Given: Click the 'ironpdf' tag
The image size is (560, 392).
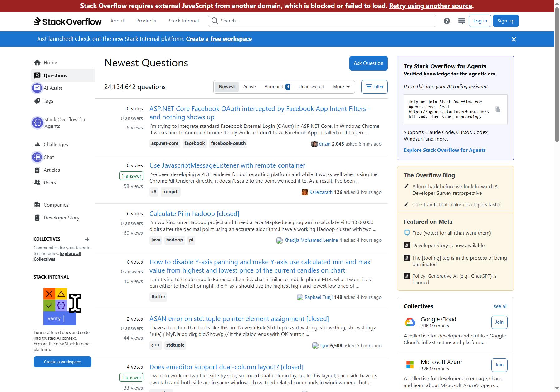Looking at the screenshot, I should pos(171,192).
